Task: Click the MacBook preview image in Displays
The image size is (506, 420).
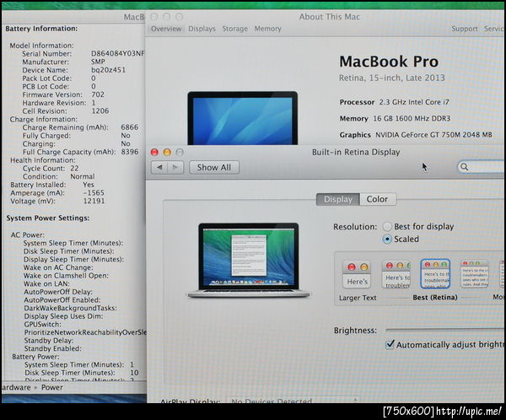Action: coord(248,261)
